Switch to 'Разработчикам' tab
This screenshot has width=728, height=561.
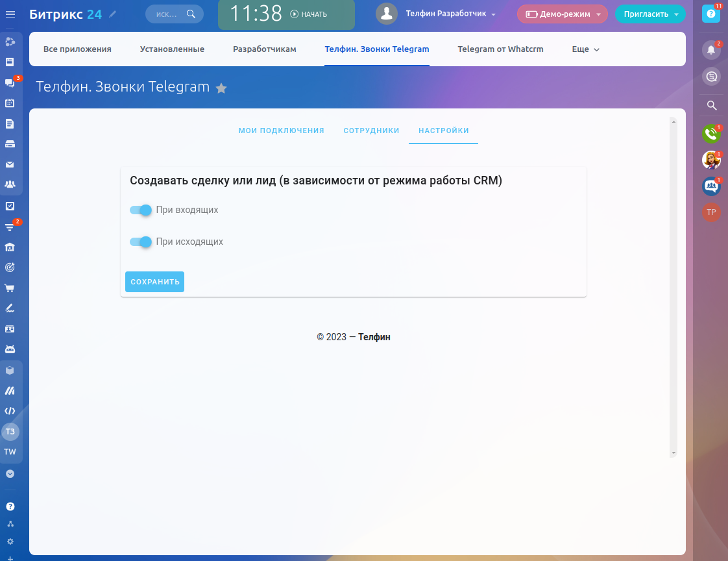(265, 49)
